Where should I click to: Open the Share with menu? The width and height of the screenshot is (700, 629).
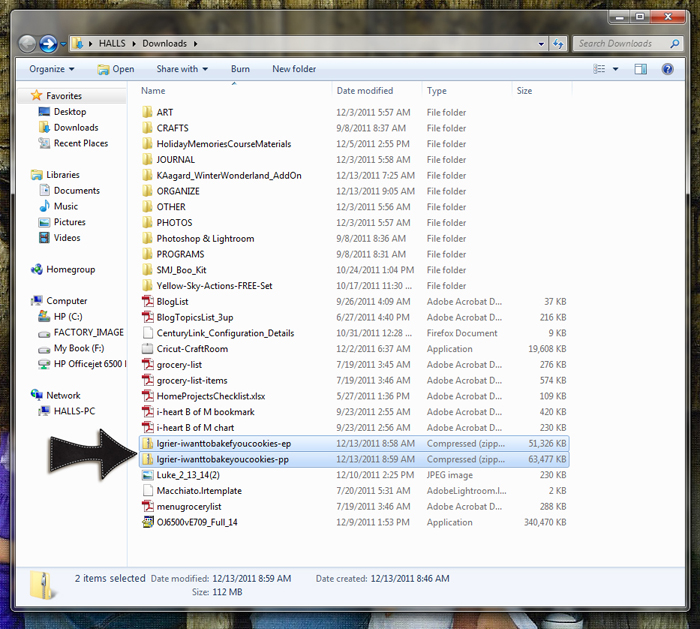pyautogui.click(x=182, y=69)
